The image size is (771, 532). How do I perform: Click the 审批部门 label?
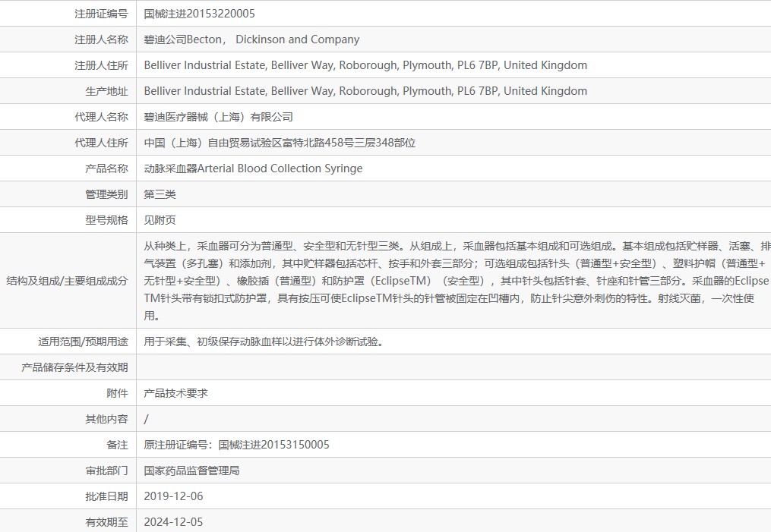106,471
